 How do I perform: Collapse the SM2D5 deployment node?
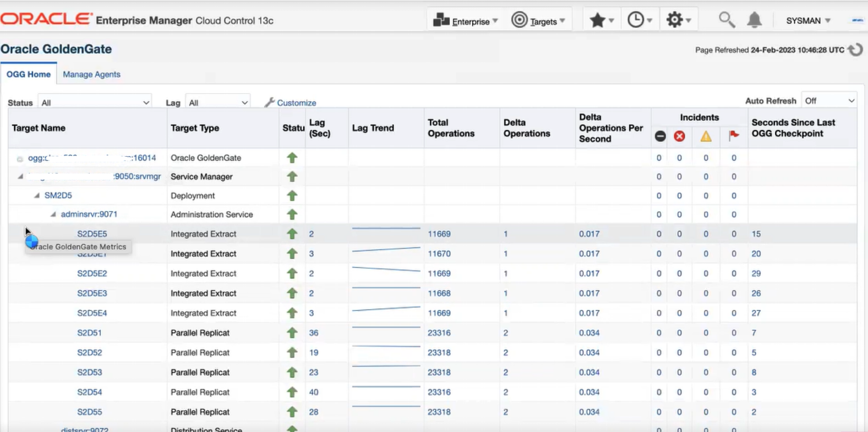coord(37,195)
